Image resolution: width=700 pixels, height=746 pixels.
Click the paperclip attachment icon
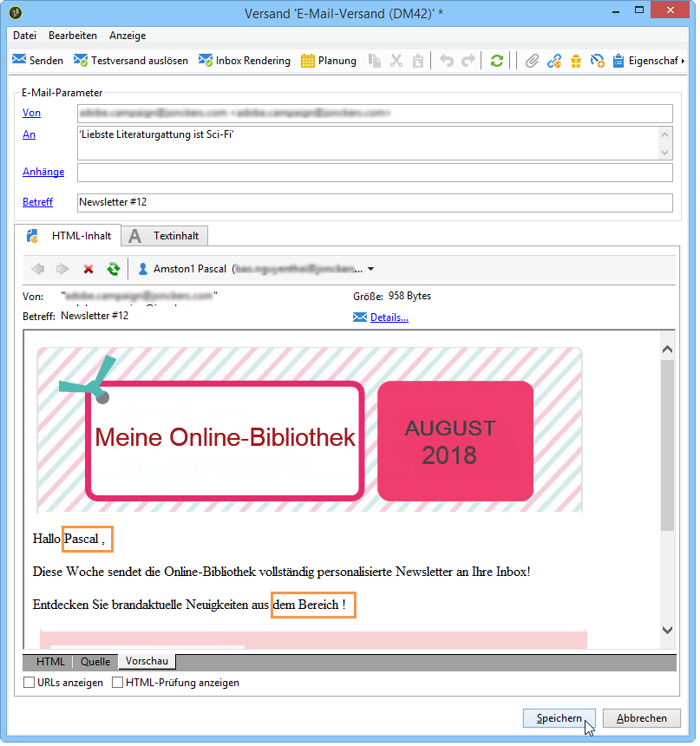(x=533, y=61)
